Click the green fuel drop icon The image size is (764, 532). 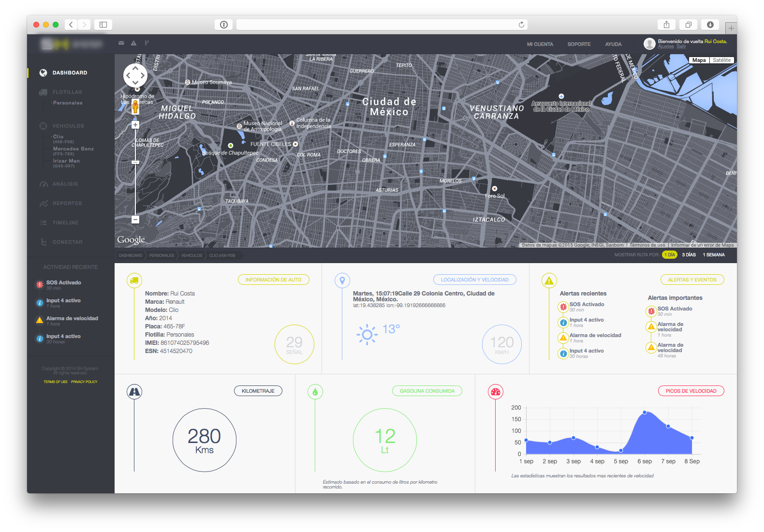coord(315,392)
